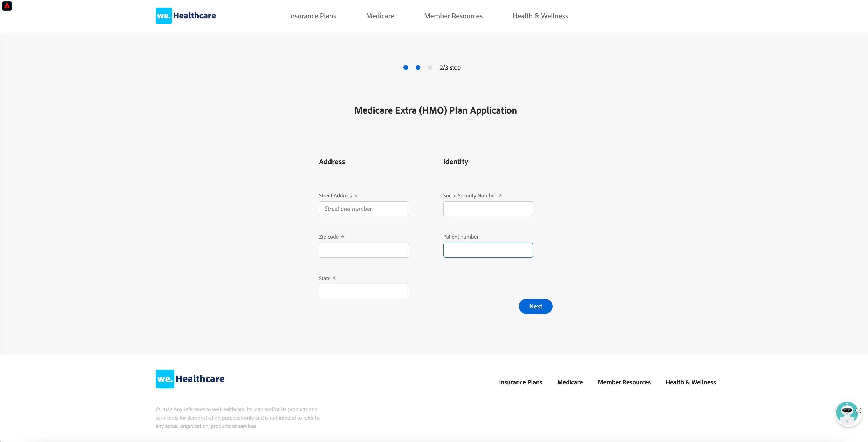
Task: Click the first step indicator dot
Action: 406,67
